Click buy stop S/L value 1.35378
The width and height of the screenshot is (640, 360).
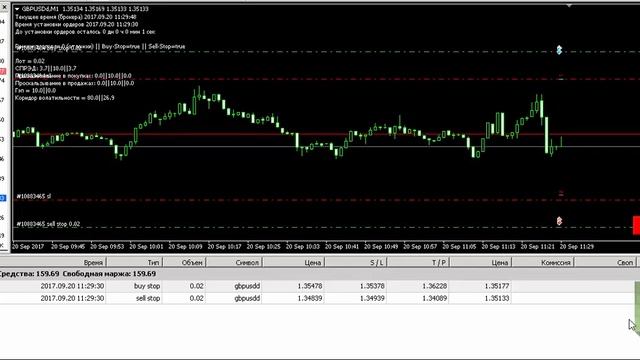372,286
